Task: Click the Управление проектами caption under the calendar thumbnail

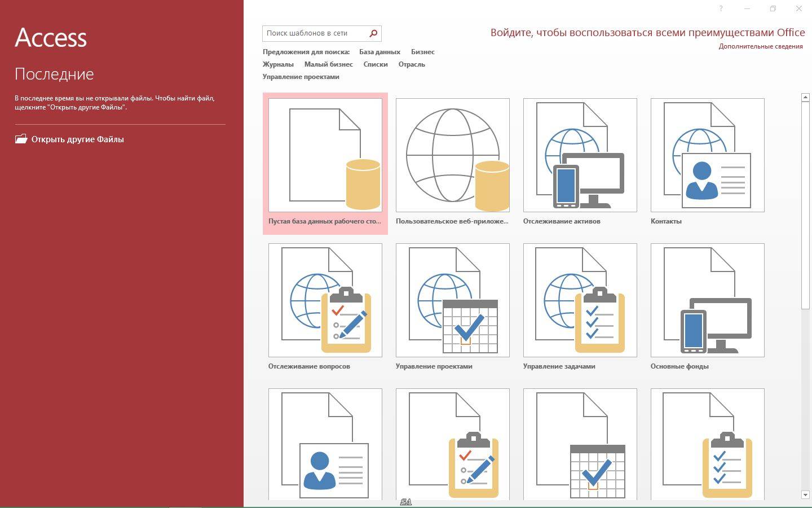Action: point(434,366)
